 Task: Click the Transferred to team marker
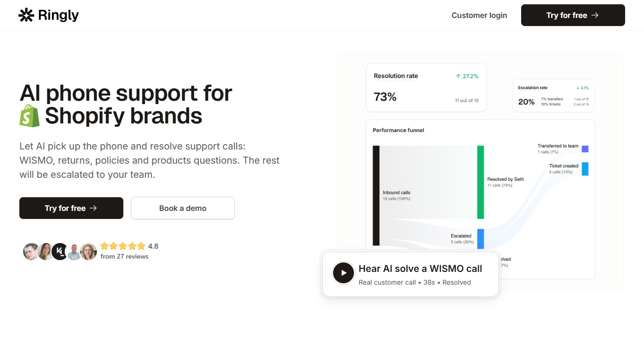tap(584, 148)
